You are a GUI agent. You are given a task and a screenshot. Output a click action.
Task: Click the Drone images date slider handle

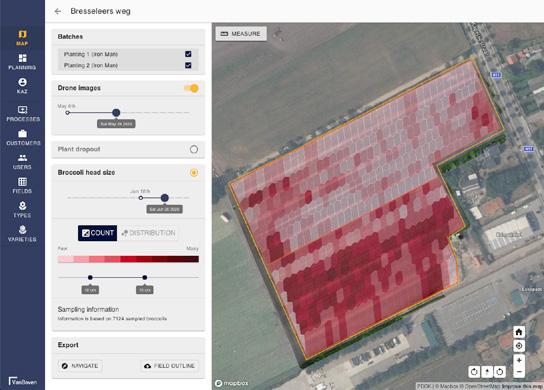[x=116, y=112]
